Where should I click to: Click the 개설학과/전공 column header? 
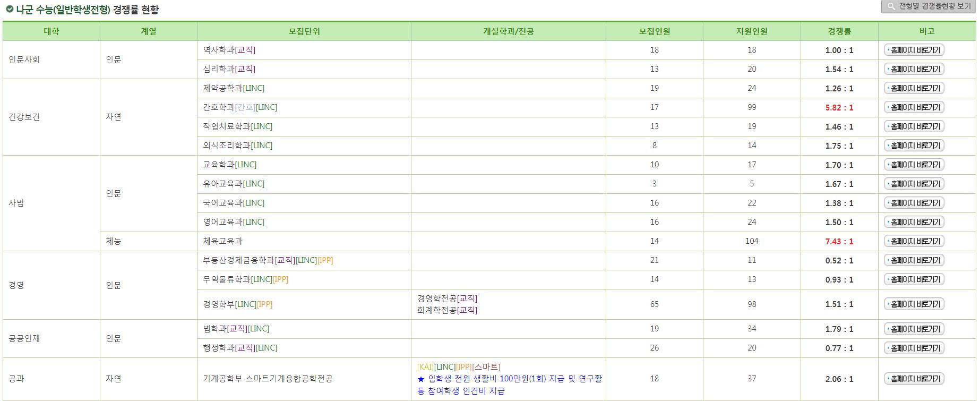tap(509, 31)
